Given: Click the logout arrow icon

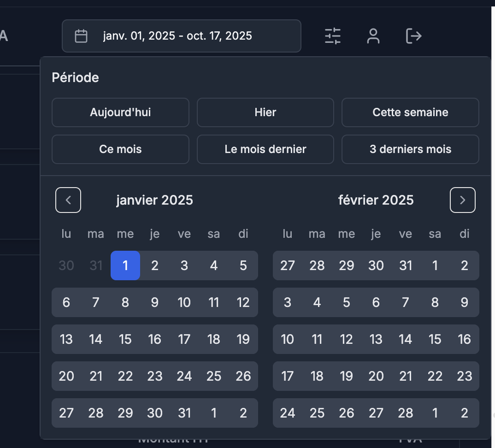Looking at the screenshot, I should pos(413,36).
